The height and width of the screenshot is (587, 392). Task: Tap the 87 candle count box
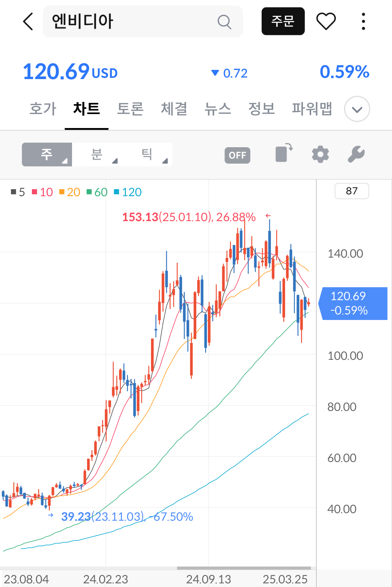[352, 191]
